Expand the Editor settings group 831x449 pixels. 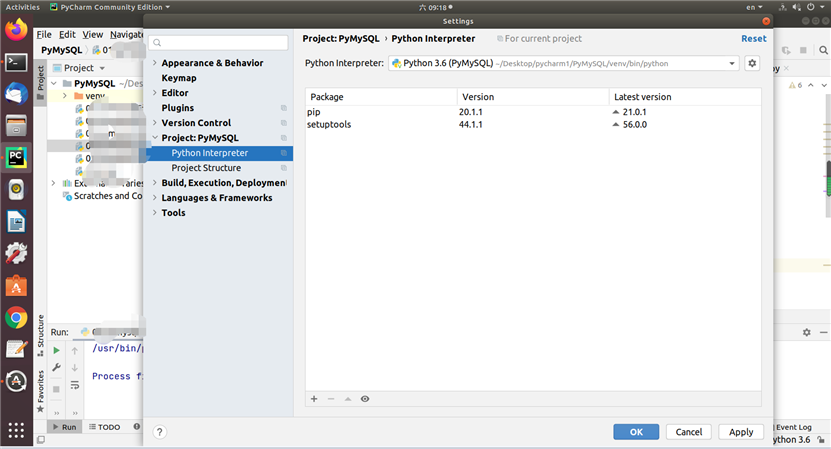(155, 93)
